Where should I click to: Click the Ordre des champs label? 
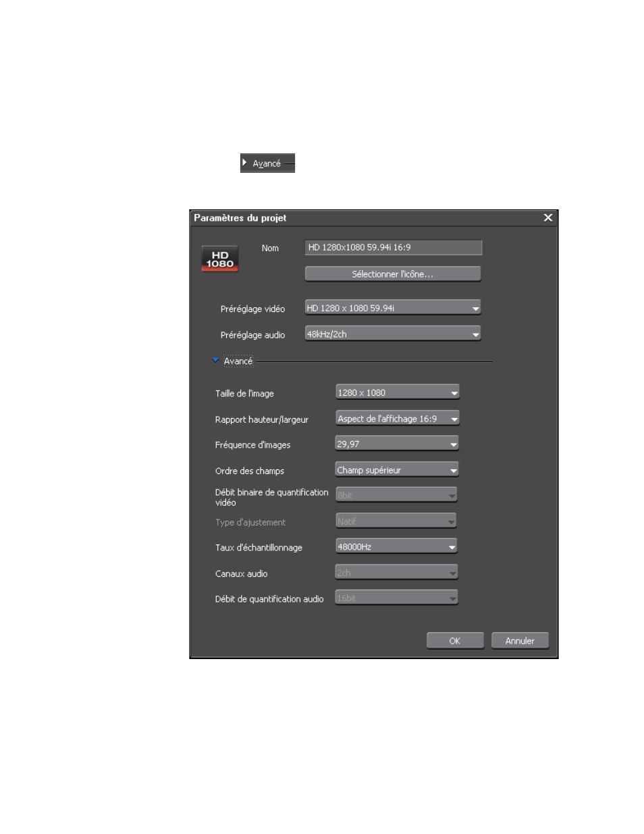tap(250, 471)
